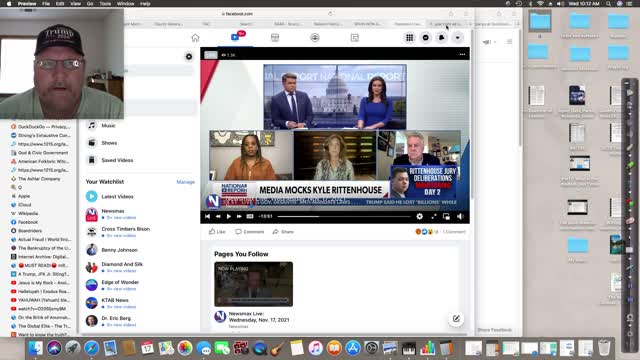Reload the page in Safari
Screen dimensions: 640x360
pos(330,13)
